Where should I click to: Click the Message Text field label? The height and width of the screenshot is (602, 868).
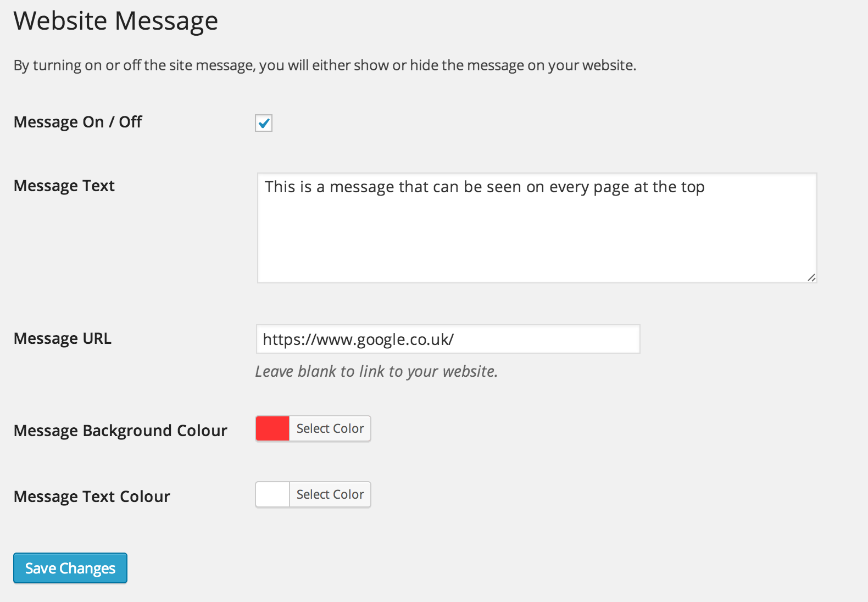pos(64,186)
